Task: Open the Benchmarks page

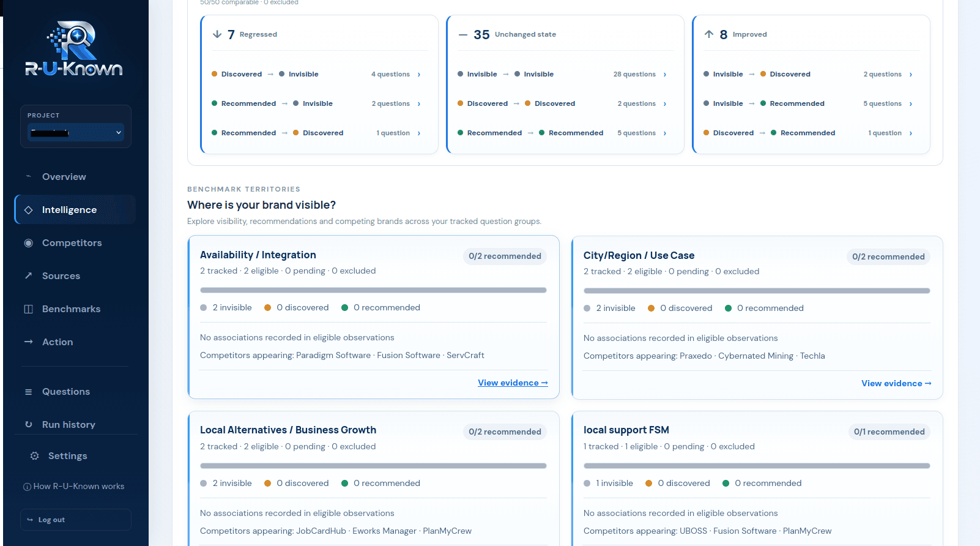Action: (x=75, y=309)
